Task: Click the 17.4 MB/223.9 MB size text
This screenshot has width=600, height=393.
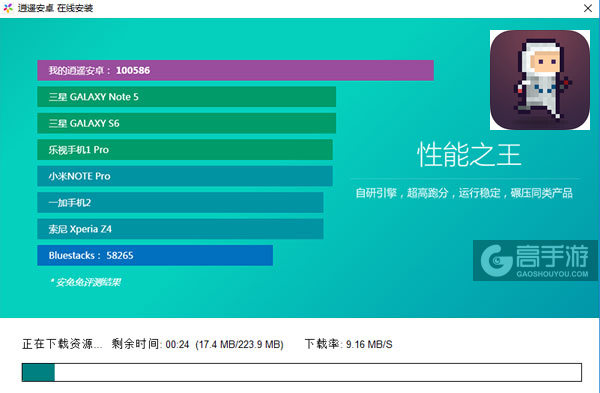Action: tap(240, 344)
